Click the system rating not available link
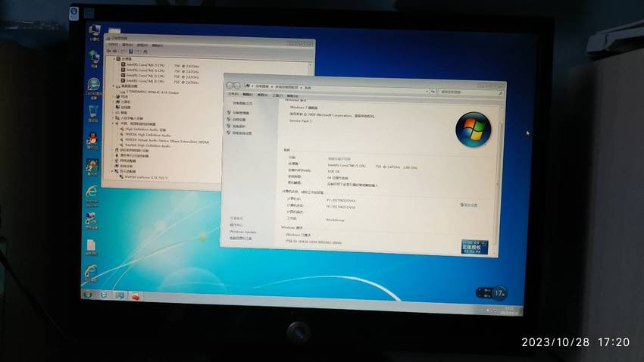This screenshot has height=362, width=644. (x=339, y=158)
